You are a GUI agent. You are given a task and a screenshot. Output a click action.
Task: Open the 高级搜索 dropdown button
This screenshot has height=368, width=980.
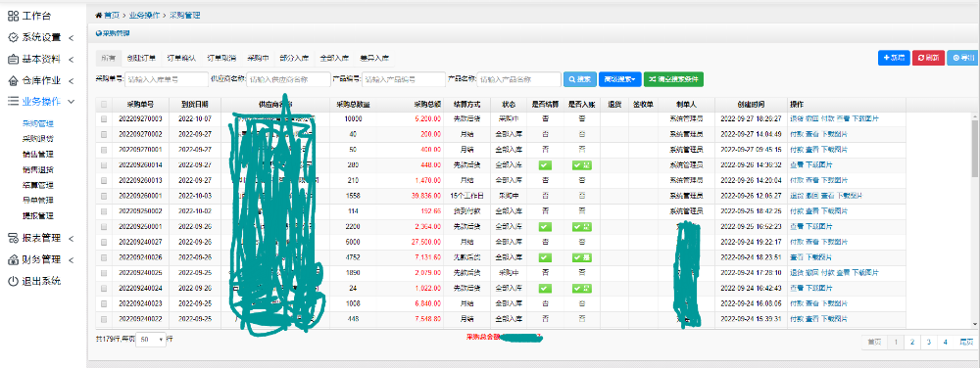(x=619, y=79)
